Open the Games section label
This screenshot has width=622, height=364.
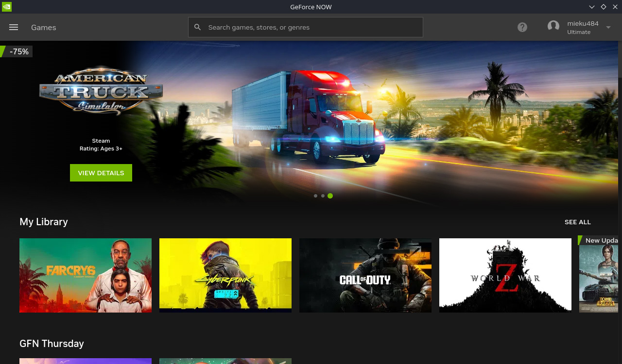click(44, 27)
